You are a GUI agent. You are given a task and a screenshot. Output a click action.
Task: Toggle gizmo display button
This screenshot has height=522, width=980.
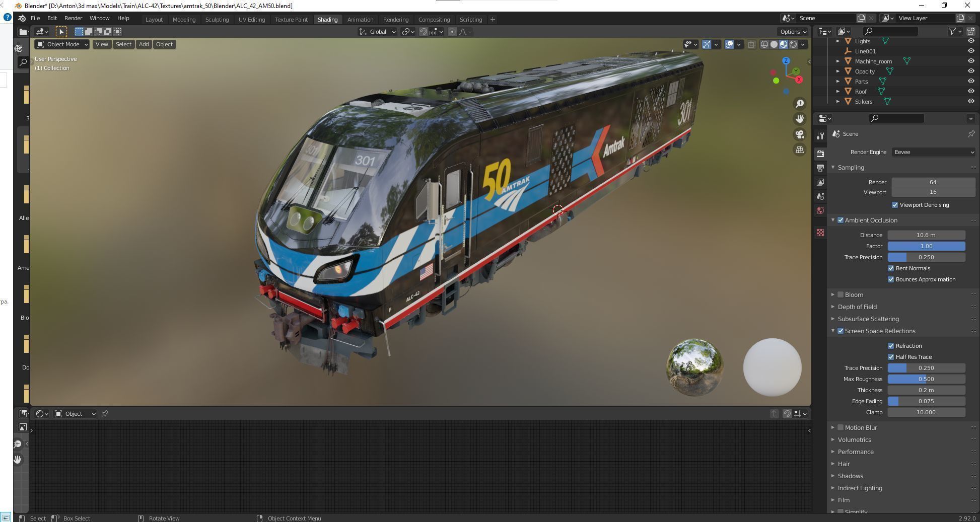pos(707,44)
